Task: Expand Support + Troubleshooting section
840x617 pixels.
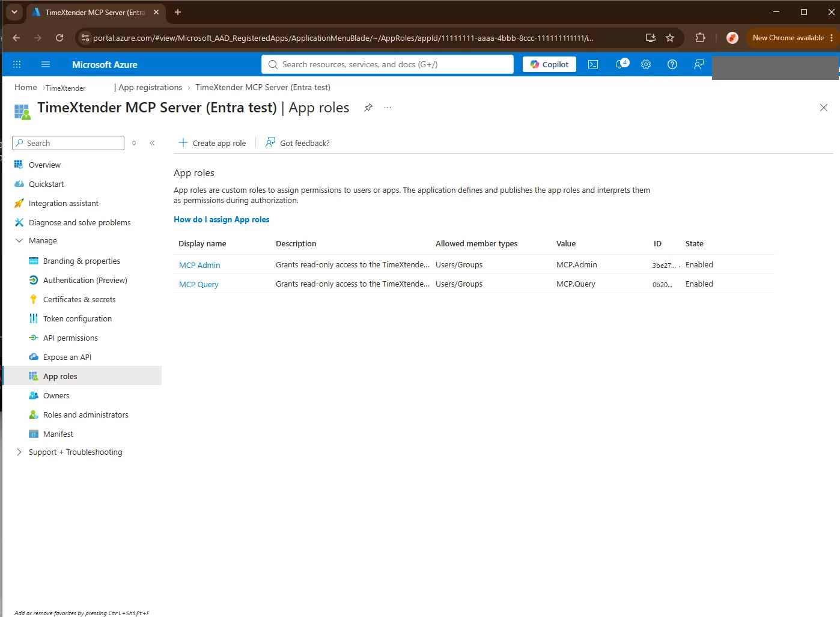Action: click(x=19, y=452)
